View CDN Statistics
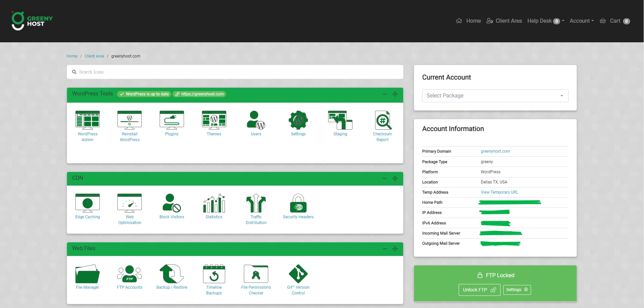 coord(214,206)
